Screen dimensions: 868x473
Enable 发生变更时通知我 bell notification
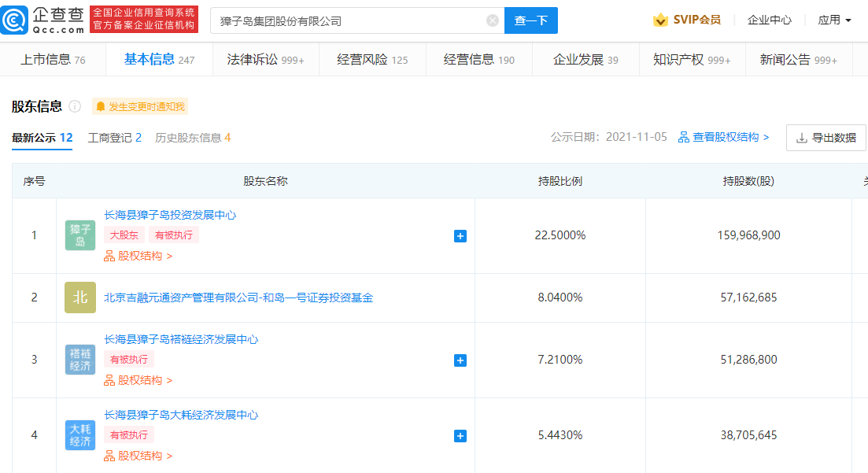(140, 106)
